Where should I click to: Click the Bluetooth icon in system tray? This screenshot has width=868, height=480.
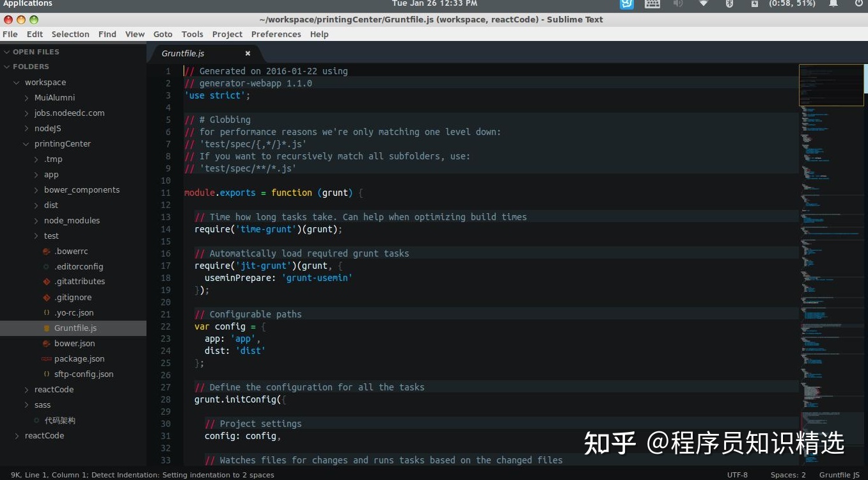pos(729,4)
